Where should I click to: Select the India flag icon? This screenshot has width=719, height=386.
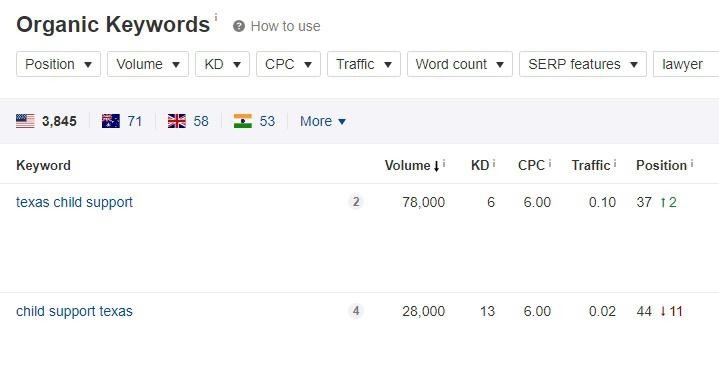[243, 121]
